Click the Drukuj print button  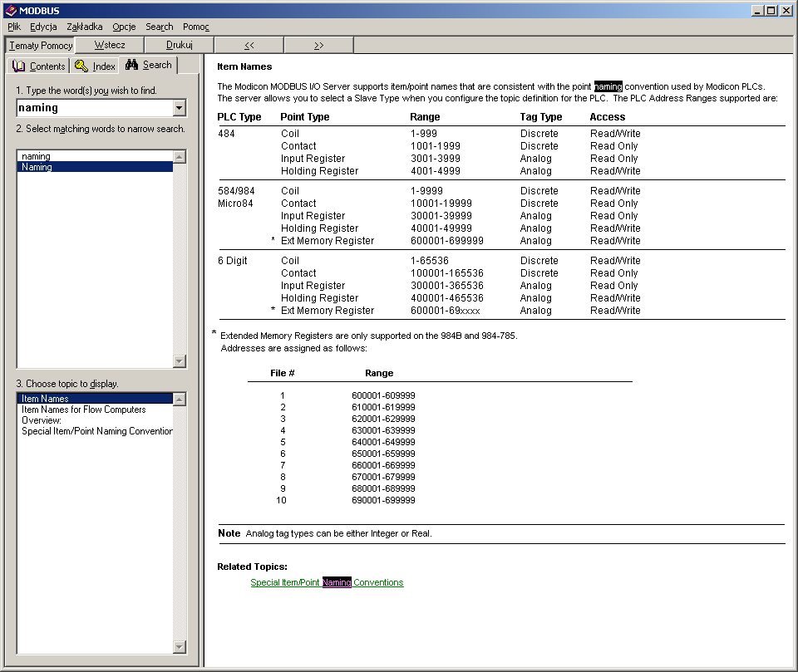tap(180, 45)
